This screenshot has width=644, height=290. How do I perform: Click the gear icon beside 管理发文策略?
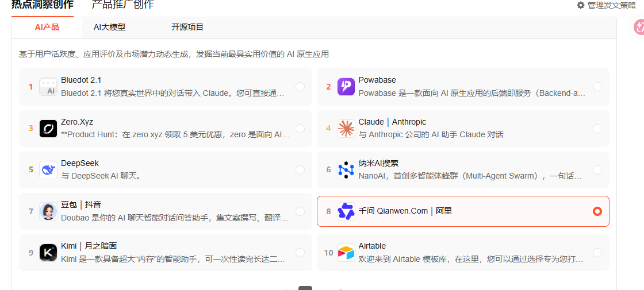580,5
